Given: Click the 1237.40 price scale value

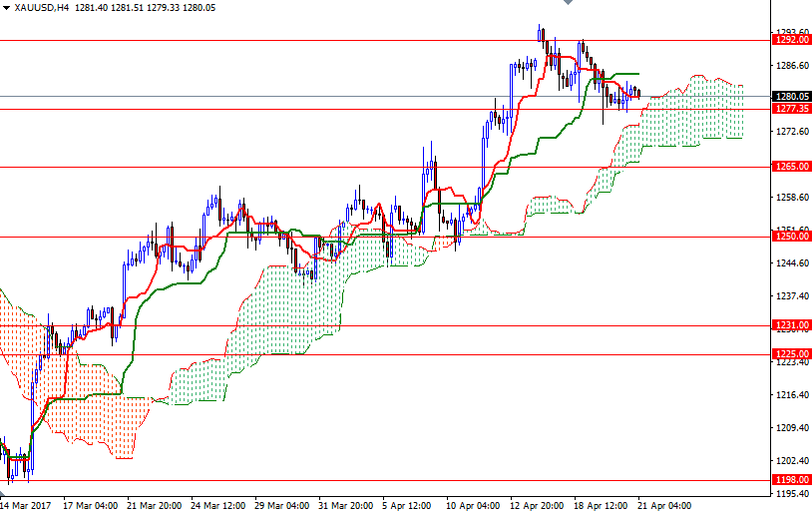Looking at the screenshot, I should click(790, 296).
